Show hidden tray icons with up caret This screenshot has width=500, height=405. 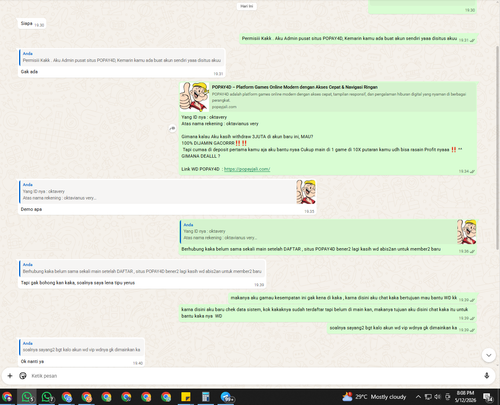(418, 397)
